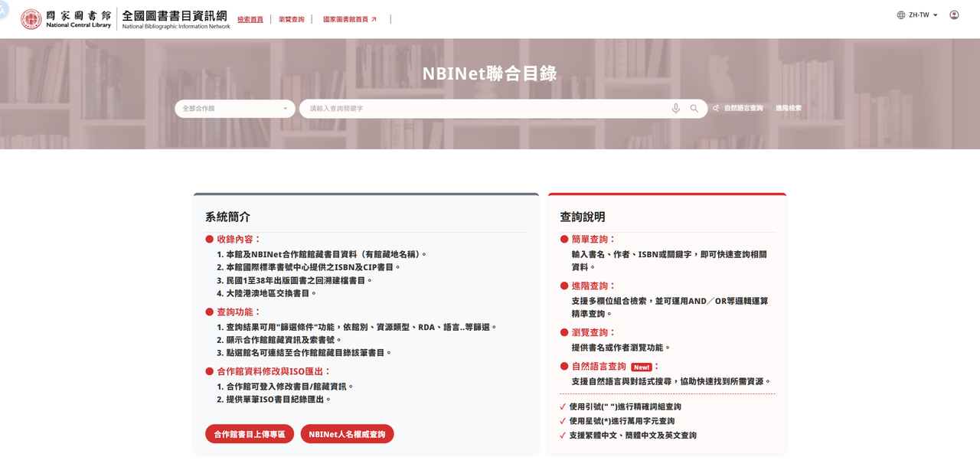Click the 收錄內容： section title
This screenshot has width=980, height=467.
[239, 239]
